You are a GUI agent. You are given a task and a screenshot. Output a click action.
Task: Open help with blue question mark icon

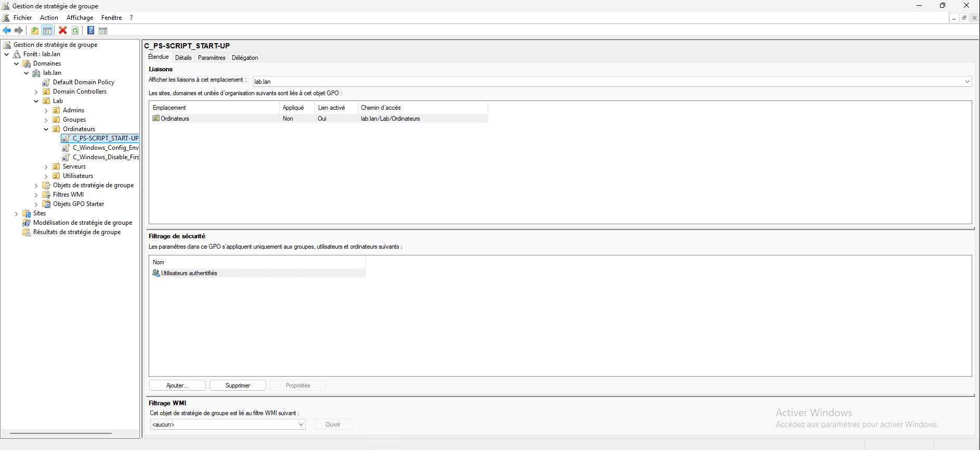pos(90,31)
